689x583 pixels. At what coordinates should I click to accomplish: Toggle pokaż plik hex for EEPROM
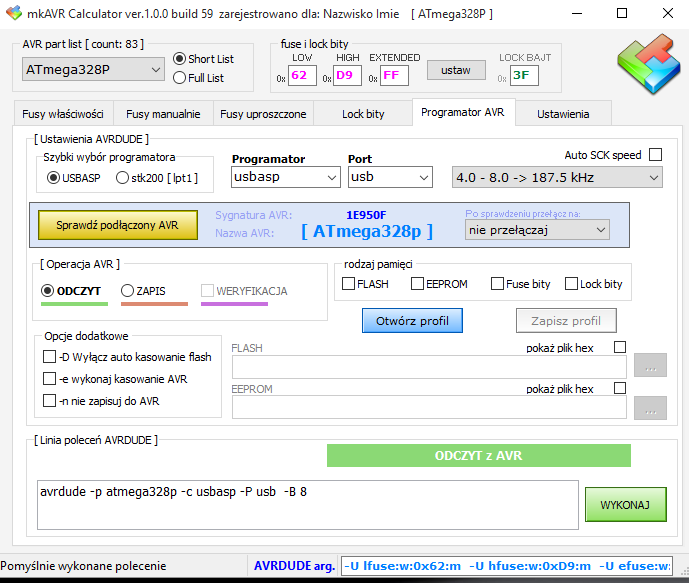pos(620,388)
